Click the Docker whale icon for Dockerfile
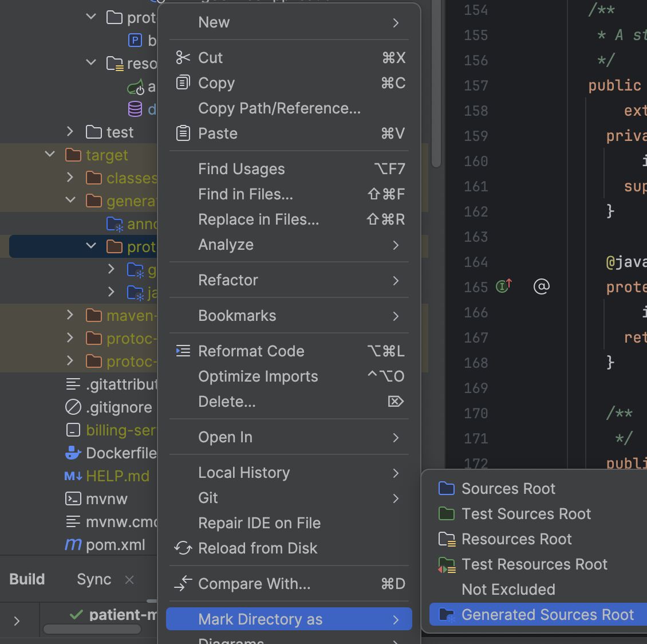This screenshot has height=644, width=647. pyautogui.click(x=73, y=453)
